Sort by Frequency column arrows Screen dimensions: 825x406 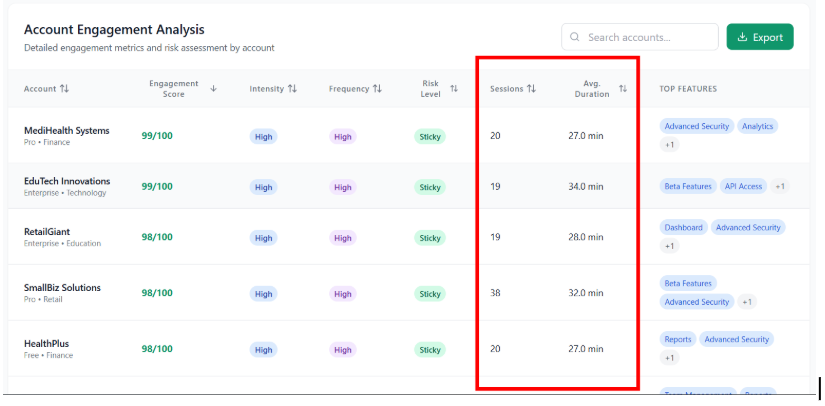[377, 89]
